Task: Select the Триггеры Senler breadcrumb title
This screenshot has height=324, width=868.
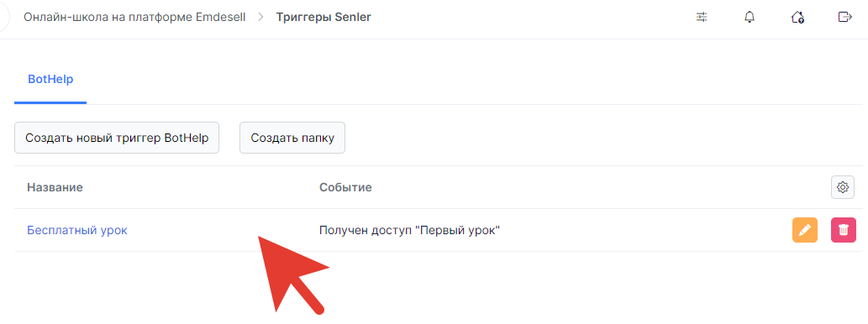Action: click(x=324, y=17)
